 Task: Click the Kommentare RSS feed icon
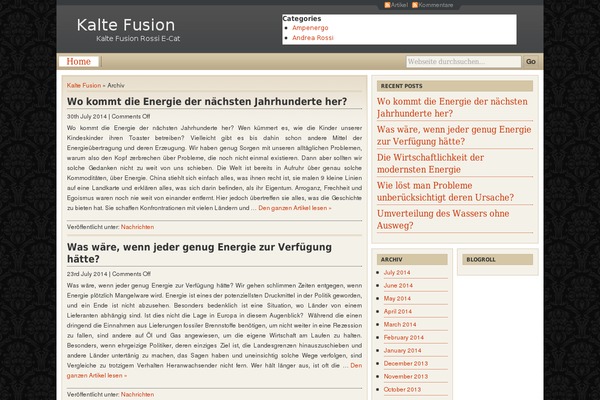(415, 5)
